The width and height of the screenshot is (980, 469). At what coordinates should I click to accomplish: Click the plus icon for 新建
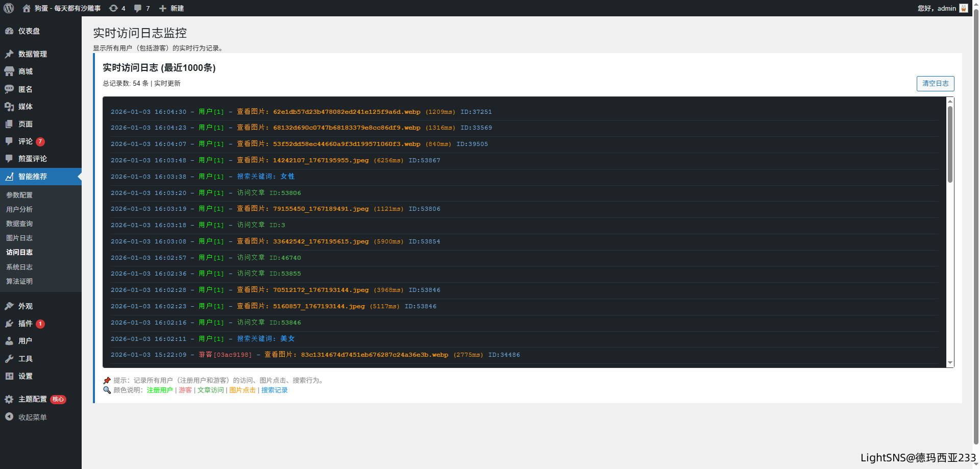click(x=163, y=8)
